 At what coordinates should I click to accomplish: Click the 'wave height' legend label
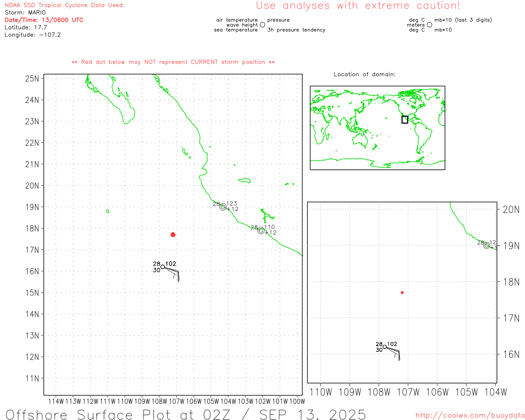point(242,25)
